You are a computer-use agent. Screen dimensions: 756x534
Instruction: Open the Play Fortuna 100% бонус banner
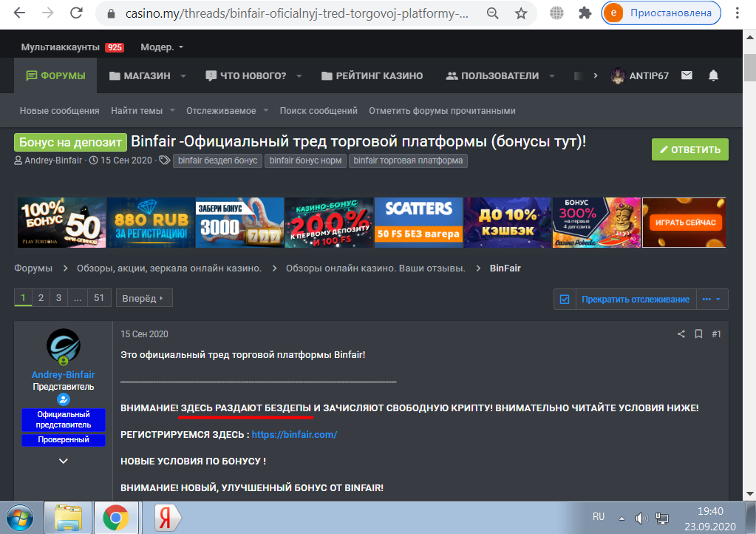coord(62,223)
